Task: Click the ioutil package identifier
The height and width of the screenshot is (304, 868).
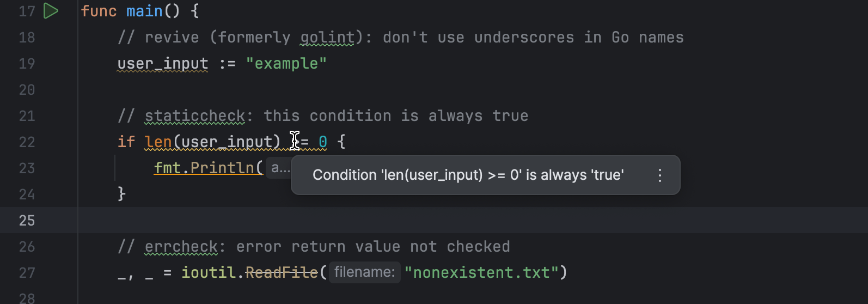Action: 209,272
